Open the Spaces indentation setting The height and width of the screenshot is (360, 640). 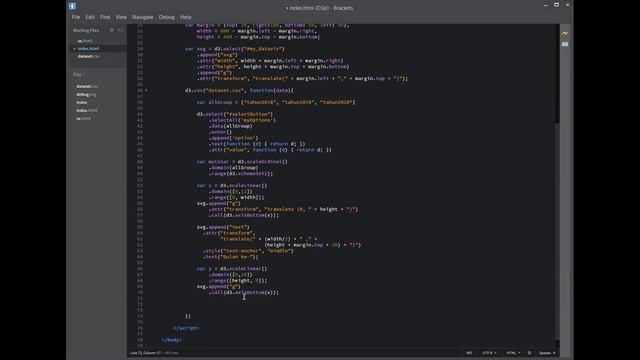point(547,353)
